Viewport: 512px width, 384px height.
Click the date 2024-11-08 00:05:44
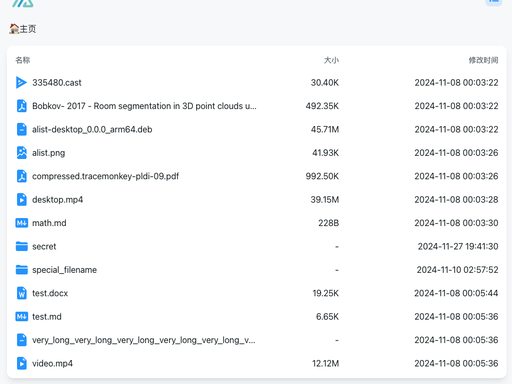[456, 293]
